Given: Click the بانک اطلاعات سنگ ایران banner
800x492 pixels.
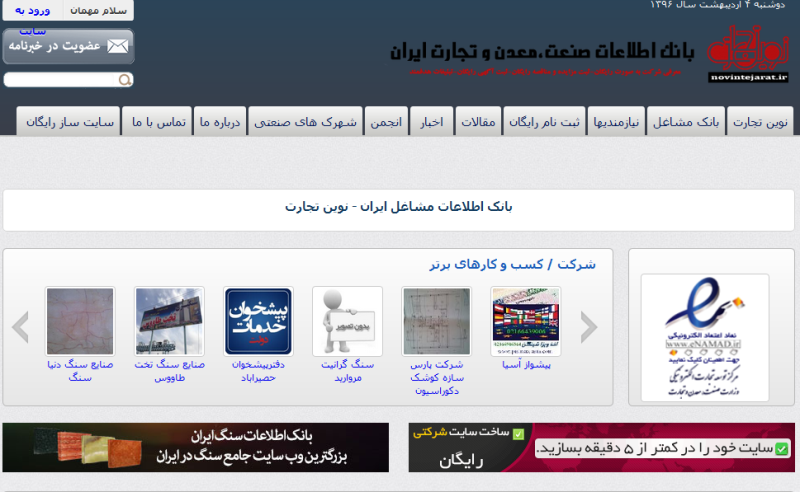Looking at the screenshot, I should click(196, 447).
